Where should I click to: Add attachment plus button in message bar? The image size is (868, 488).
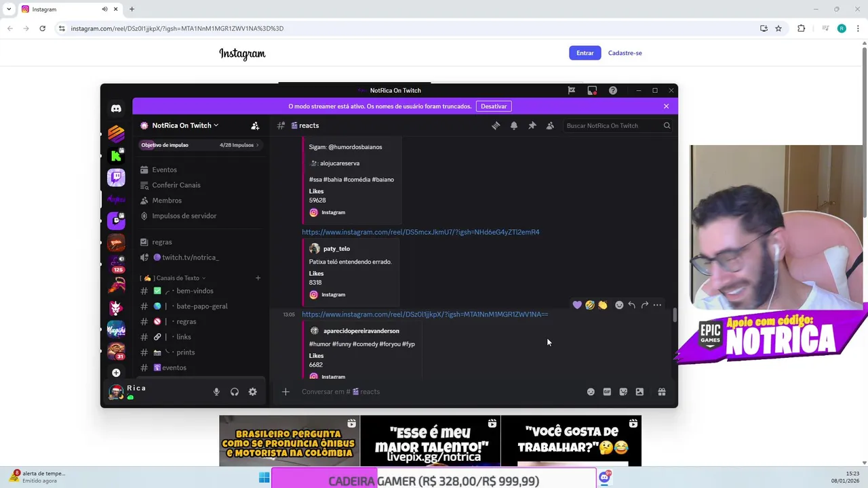[285, 392]
